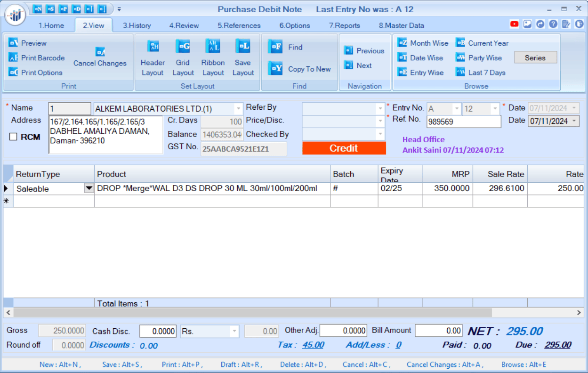
Task: Tick the RCM checkbox
Action: coord(13,137)
